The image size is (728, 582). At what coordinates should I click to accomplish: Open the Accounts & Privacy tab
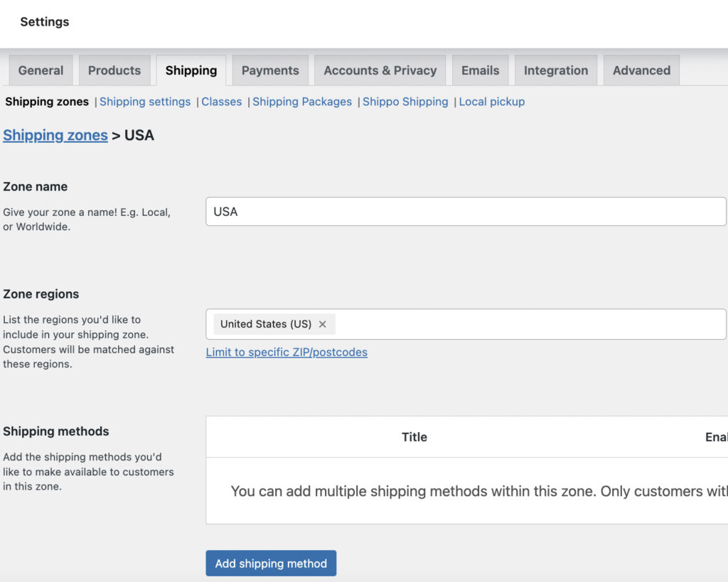[380, 70]
